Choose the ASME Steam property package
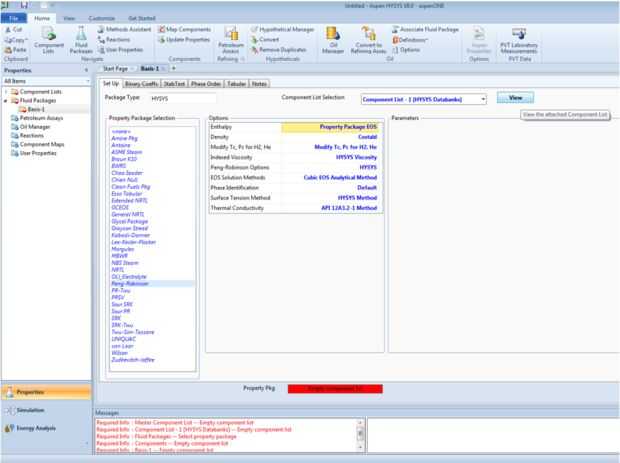Image resolution: width=620 pixels, height=463 pixels. tap(127, 152)
